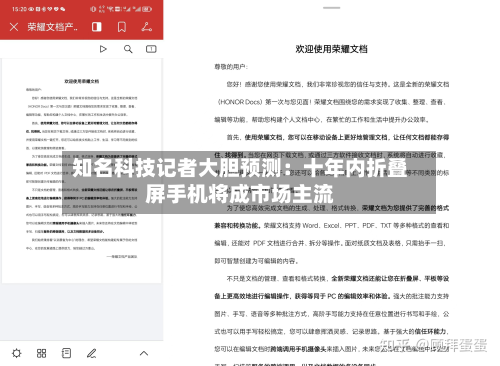Grab the drag handle above the right page
500x366 pixels.
coord(331,8)
